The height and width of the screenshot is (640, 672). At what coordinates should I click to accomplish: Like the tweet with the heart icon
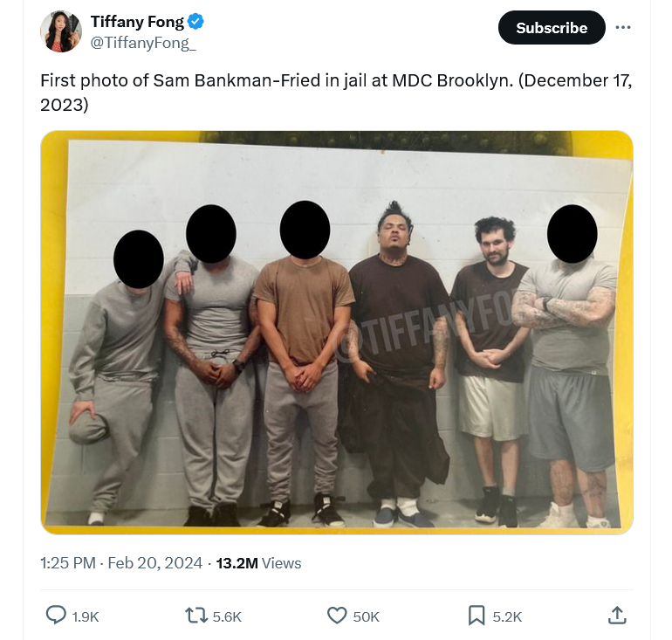click(337, 616)
